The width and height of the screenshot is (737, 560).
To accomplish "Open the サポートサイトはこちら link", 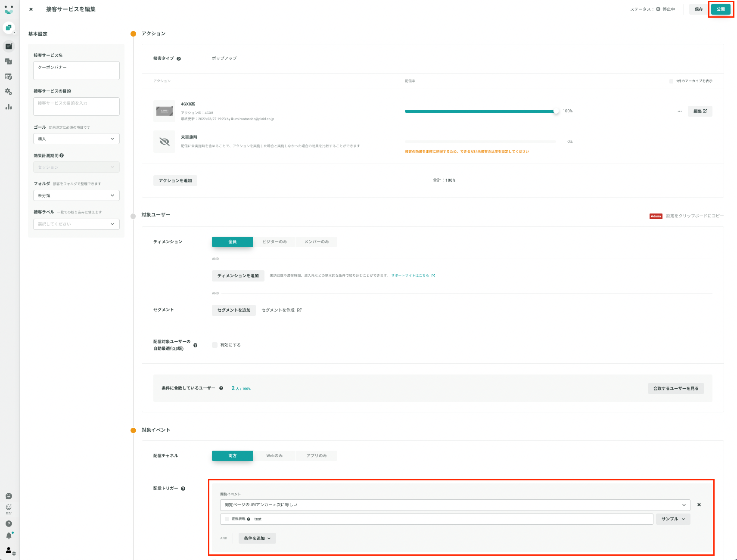I will coord(410,275).
